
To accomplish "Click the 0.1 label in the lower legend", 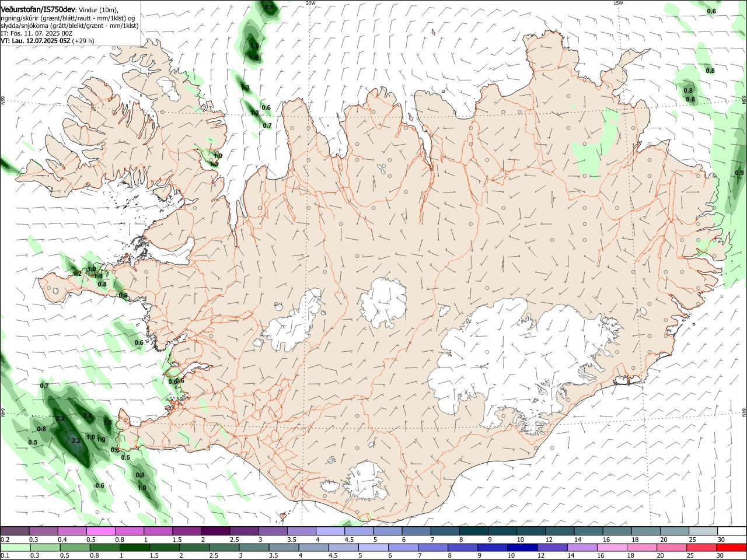I will [x=5, y=555].
